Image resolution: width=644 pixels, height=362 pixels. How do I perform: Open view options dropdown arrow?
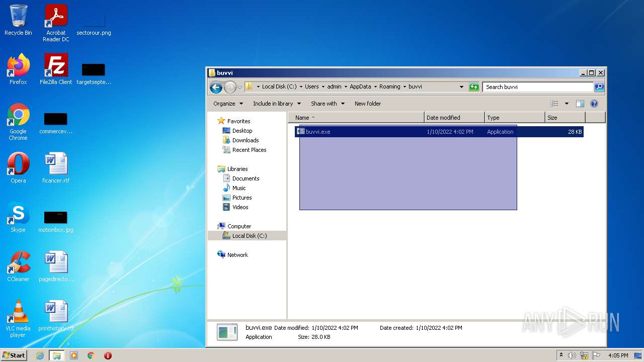[x=567, y=104]
